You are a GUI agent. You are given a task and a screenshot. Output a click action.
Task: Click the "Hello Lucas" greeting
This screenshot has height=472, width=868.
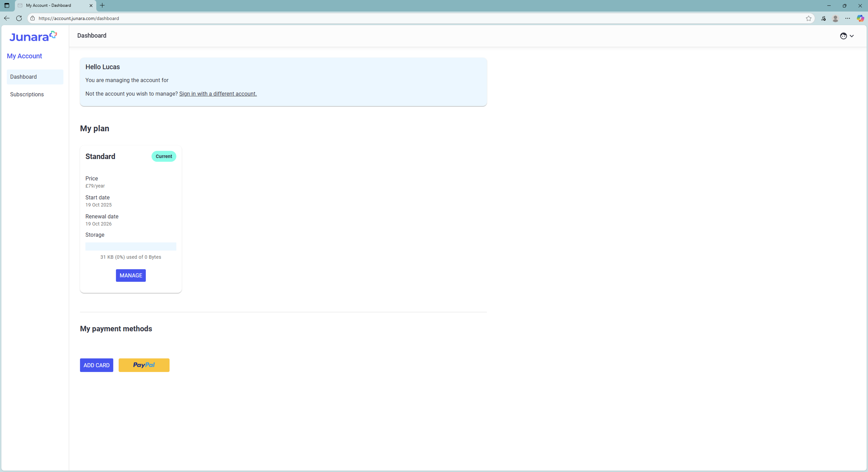click(103, 67)
